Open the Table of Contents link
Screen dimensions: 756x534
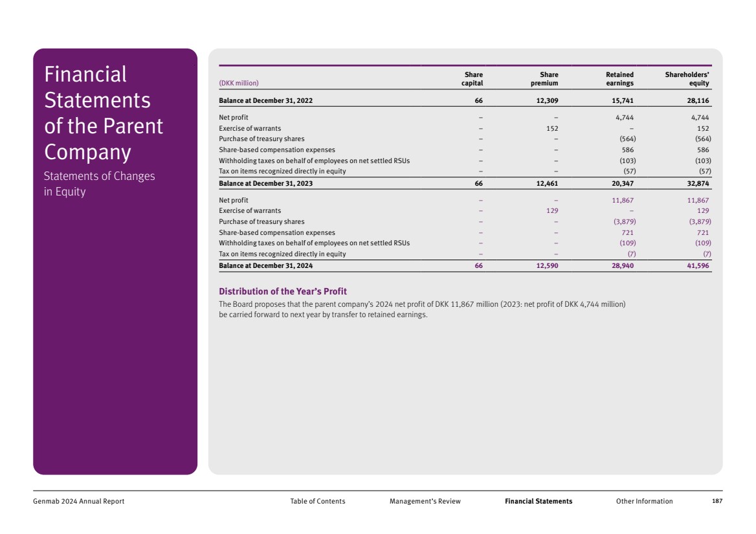[317, 501]
